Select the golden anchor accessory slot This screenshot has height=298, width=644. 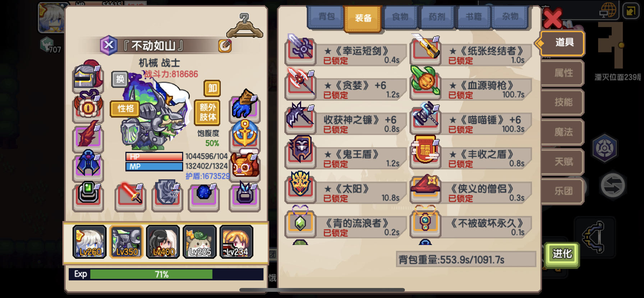tap(245, 134)
